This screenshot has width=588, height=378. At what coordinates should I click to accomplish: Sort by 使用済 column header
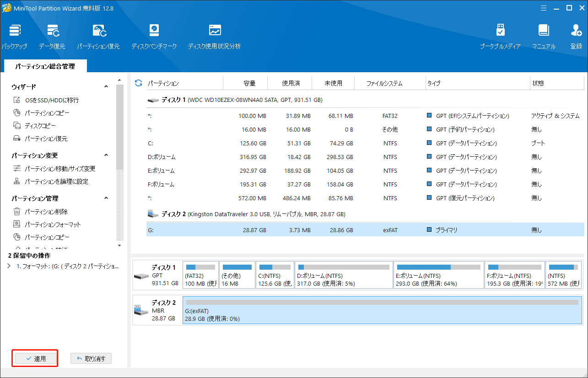pos(290,83)
